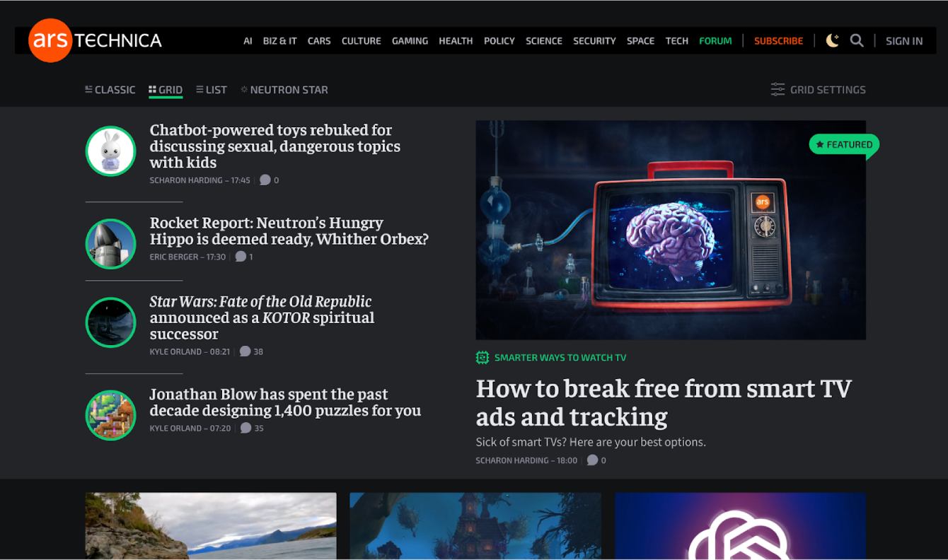Click the Ars Technica logo
Viewport: 948px width, 560px height.
pyautogui.click(x=95, y=40)
